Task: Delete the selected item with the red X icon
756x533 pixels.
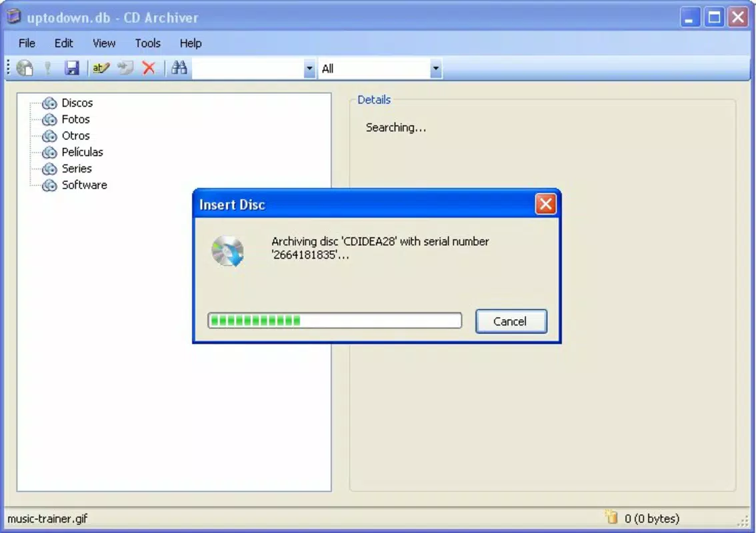Action: tap(149, 68)
